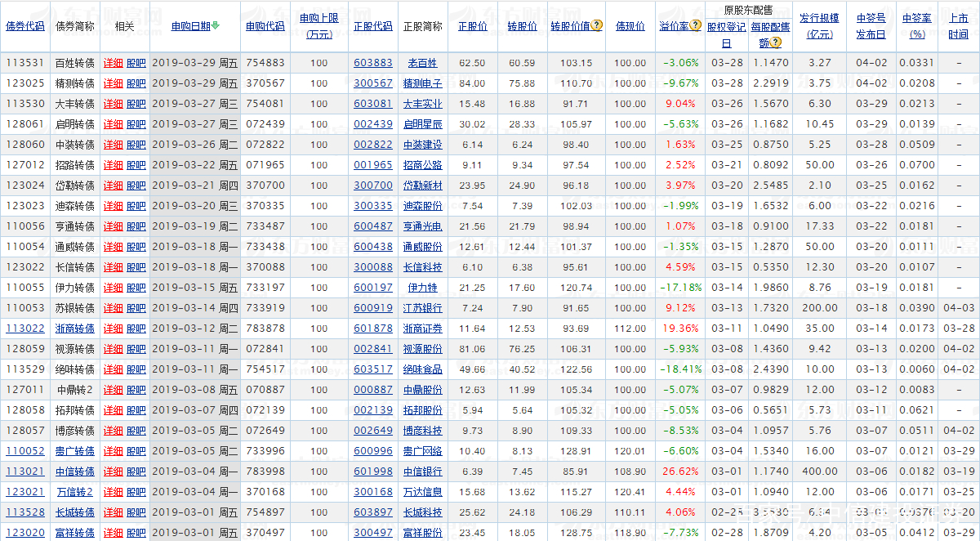This screenshot has height=541, width=980.
Task: Open stock code link 001965
Action: coord(373,165)
